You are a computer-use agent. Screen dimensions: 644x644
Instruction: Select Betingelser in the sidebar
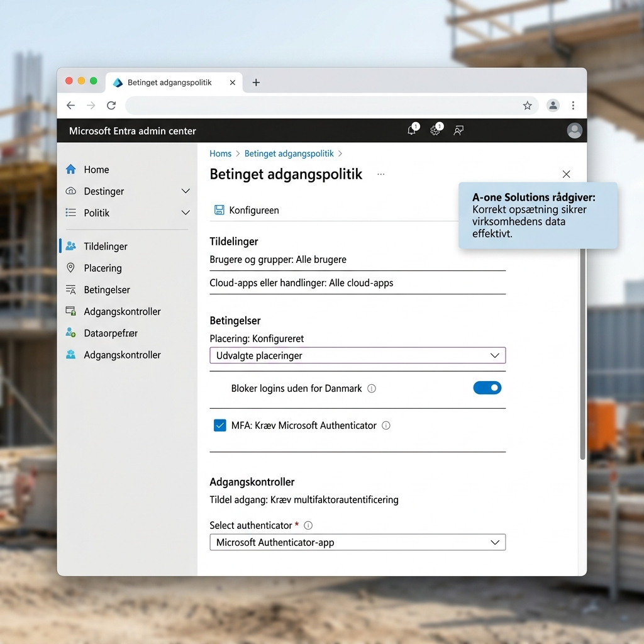[x=107, y=290]
